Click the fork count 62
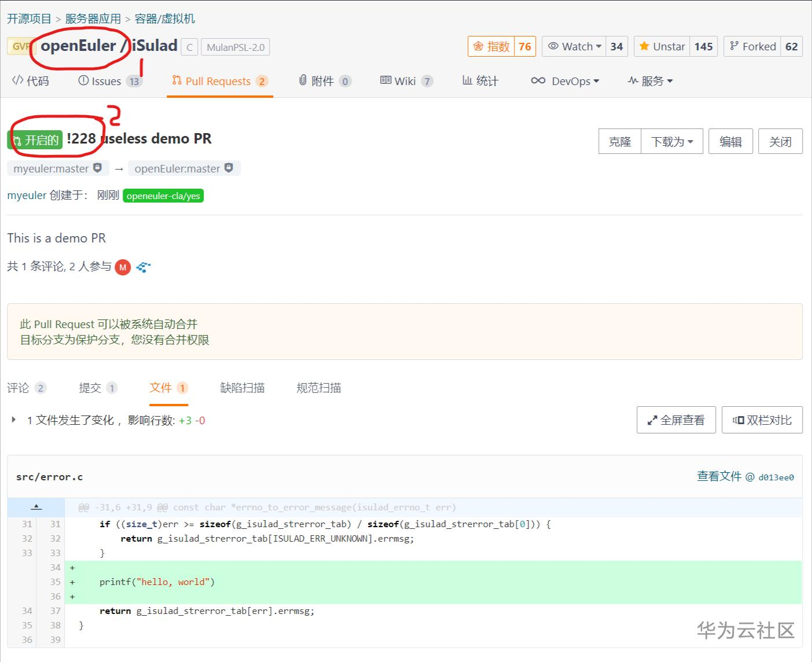This screenshot has height=662, width=812. click(x=792, y=46)
